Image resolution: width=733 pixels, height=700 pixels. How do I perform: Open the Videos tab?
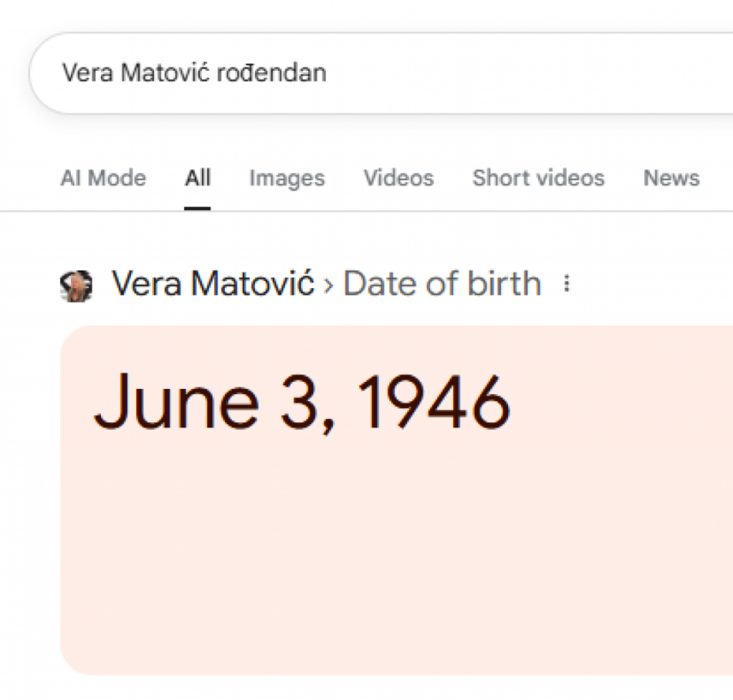point(398,178)
